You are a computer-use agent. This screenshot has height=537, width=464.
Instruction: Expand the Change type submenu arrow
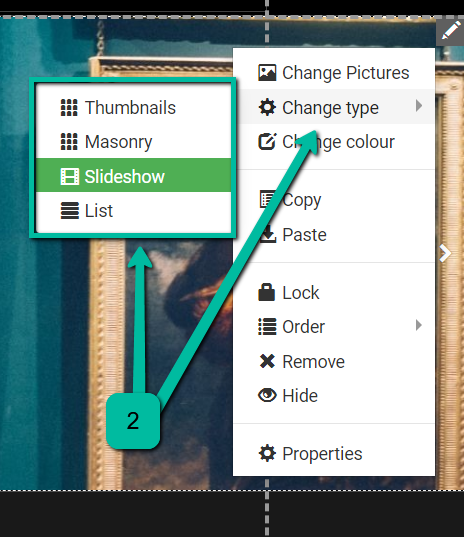[x=419, y=106]
